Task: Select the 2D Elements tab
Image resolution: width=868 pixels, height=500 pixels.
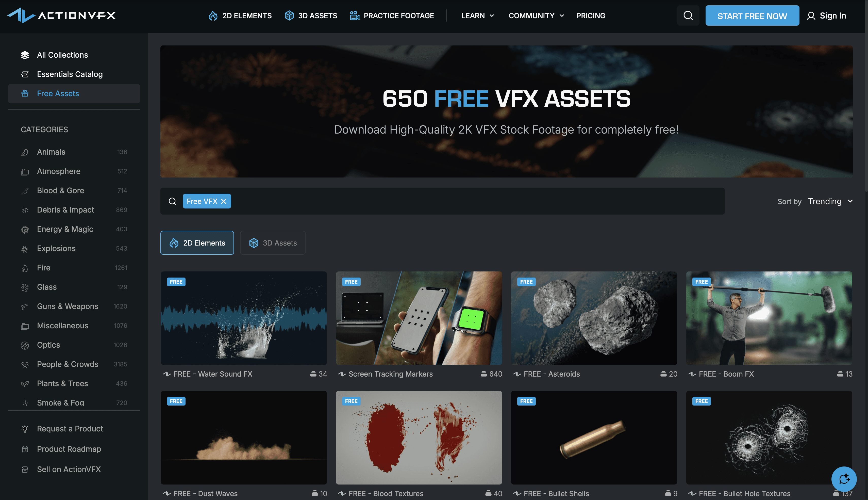Action: pyautogui.click(x=197, y=243)
